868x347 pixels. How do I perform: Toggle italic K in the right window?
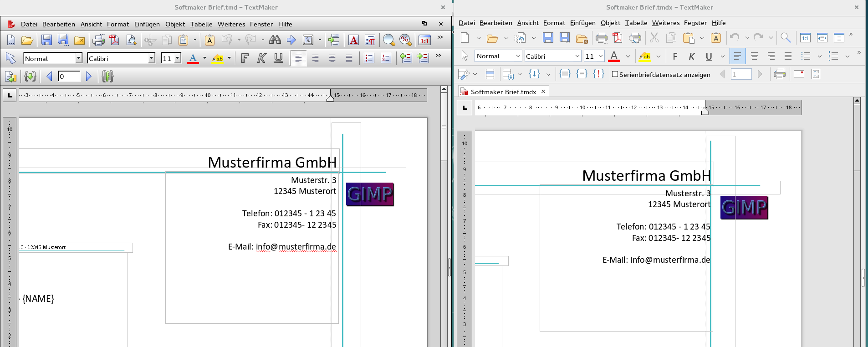pos(692,56)
